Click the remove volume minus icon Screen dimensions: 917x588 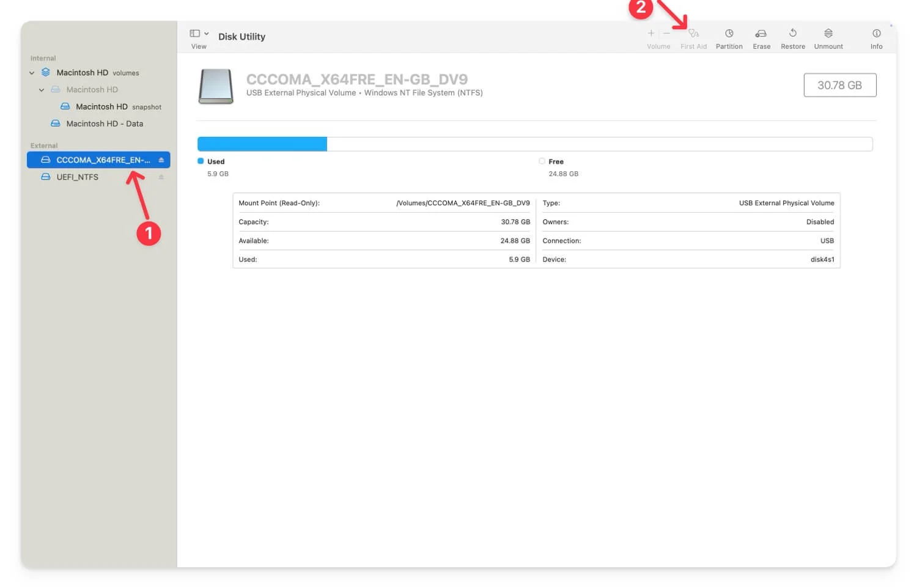(x=666, y=34)
